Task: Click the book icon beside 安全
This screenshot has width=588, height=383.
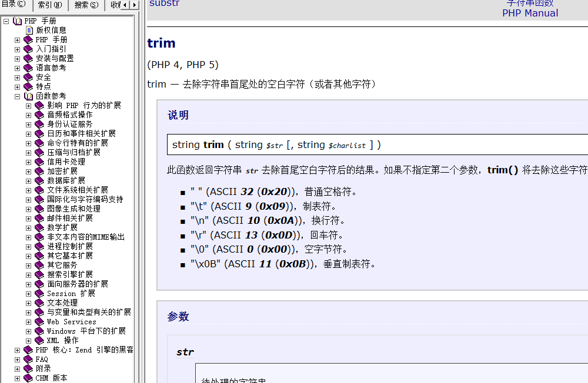Action: pyautogui.click(x=28, y=77)
